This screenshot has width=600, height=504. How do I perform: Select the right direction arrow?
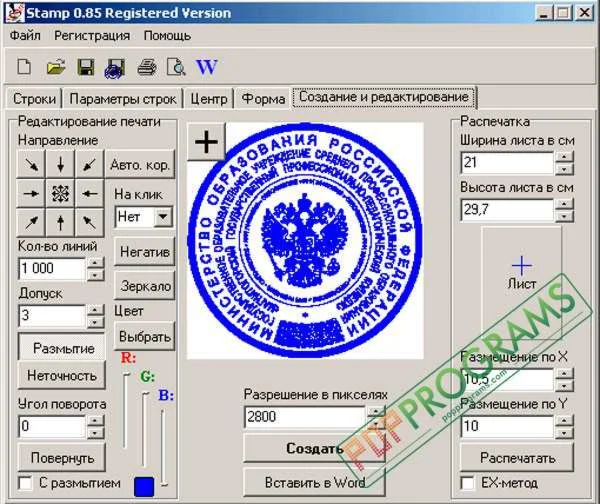coord(31,194)
